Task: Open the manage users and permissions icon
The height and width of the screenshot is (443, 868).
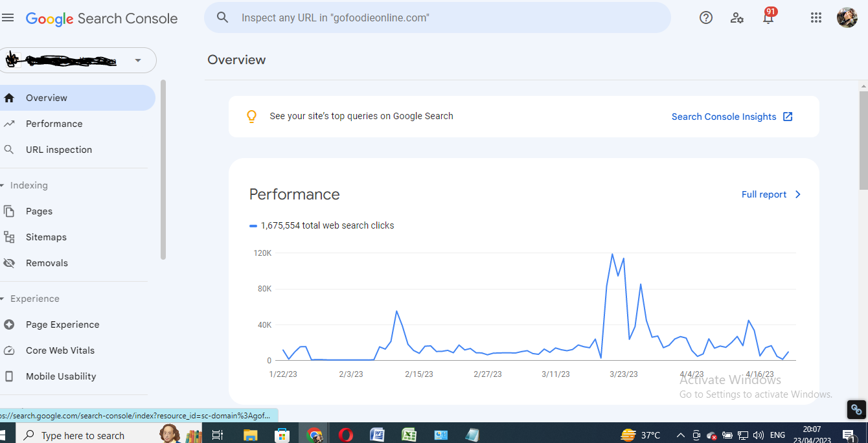Action: 737,17
